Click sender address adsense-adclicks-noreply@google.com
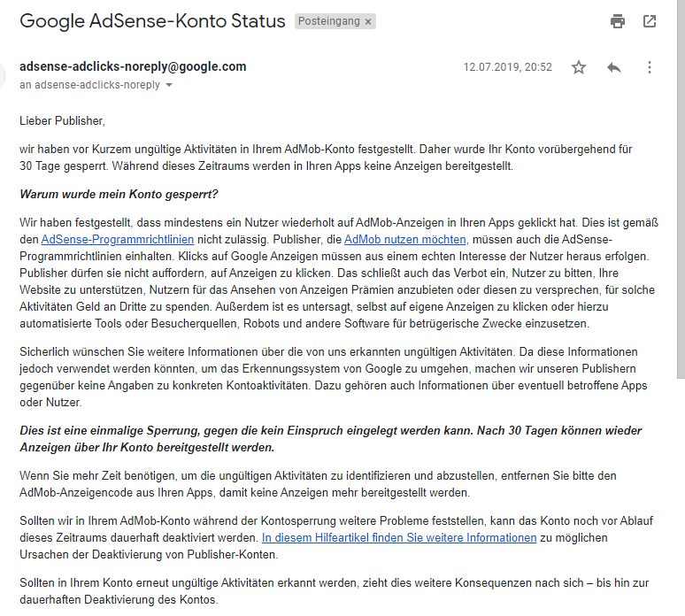Viewport: 685px width, 616px height. pyautogui.click(x=133, y=66)
